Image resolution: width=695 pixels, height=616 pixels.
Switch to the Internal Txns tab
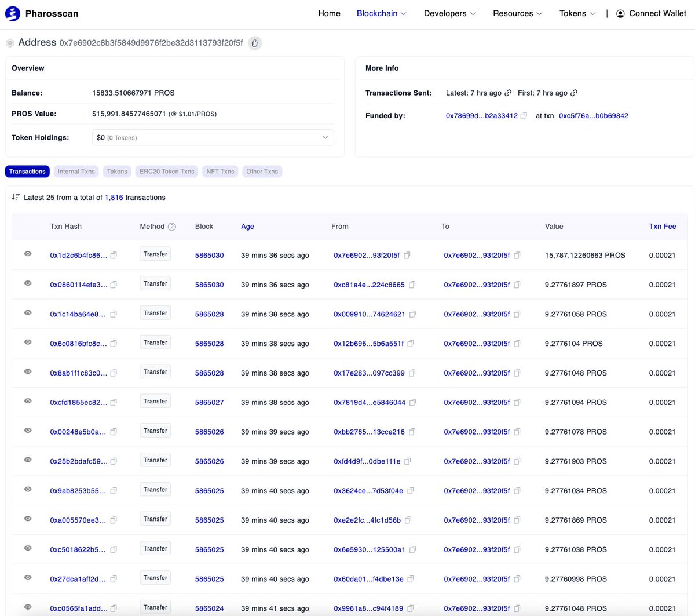[76, 172]
